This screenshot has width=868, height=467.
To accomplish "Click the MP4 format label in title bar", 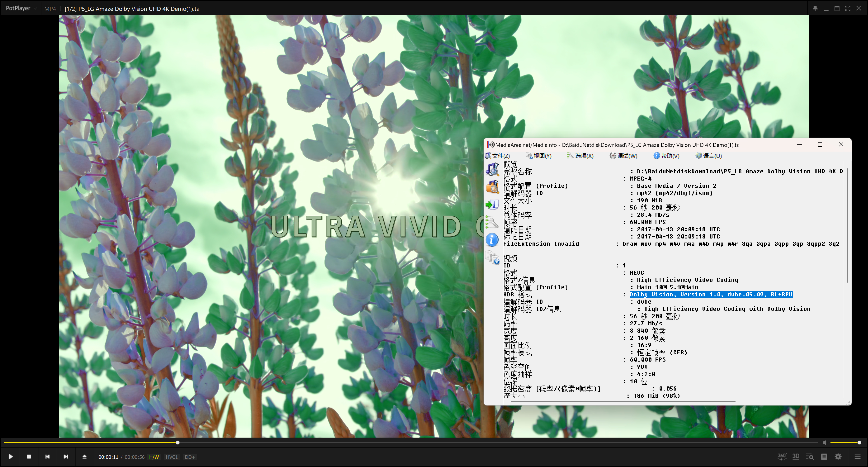I will 50,9.
